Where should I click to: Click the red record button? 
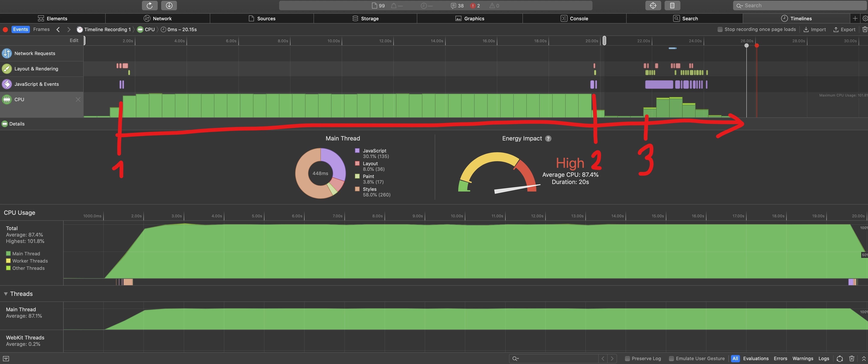(x=5, y=30)
